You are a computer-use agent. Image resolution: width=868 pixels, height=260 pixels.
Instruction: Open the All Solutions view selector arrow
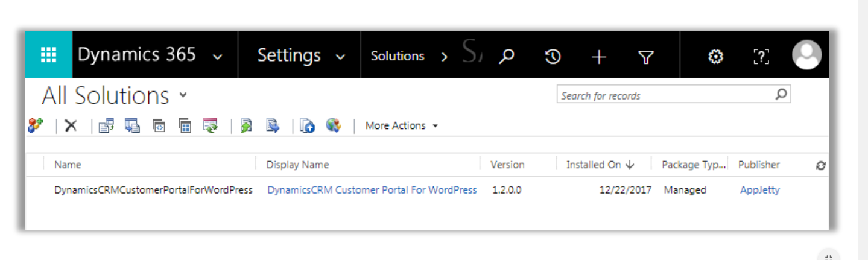pos(183,95)
